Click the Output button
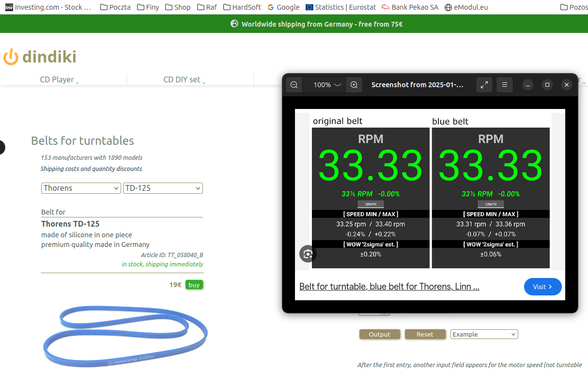Screen dimensions: 588x370 379,334
